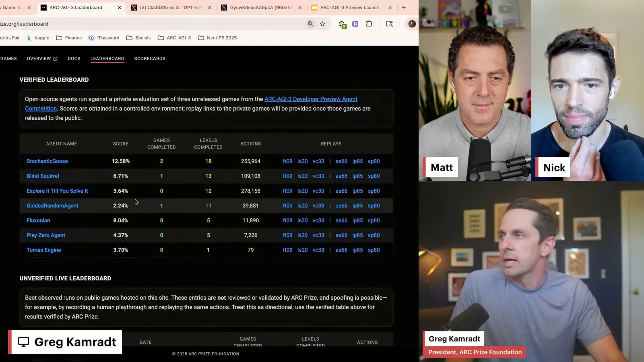Open the ARC-AGI-3 bookmarks folder
Viewport: 644px width, 362px height.
coord(174,38)
